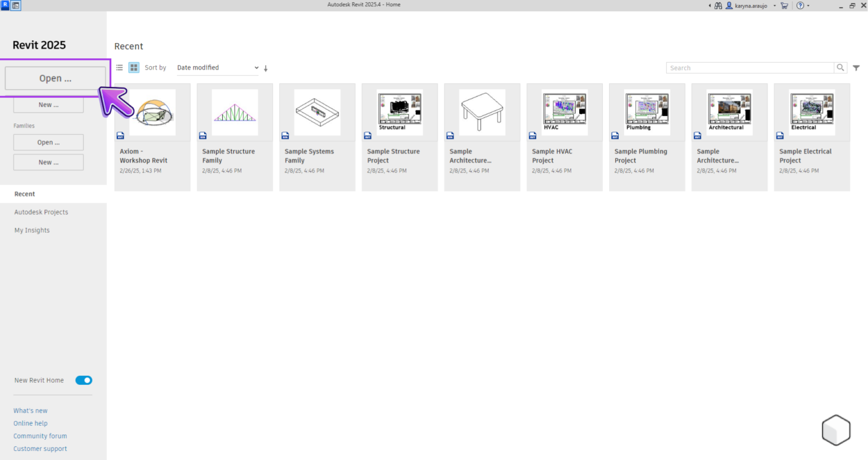Expand the Date modified sort dropdown
868x460 pixels.
pos(218,68)
